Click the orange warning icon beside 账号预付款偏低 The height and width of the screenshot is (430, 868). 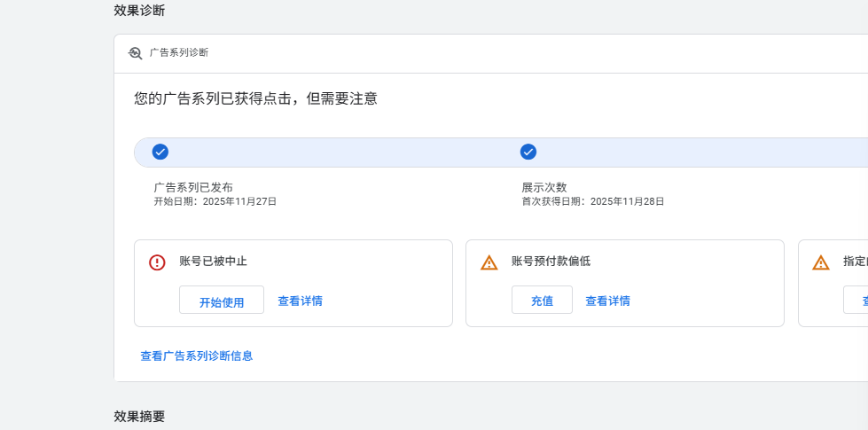coord(489,262)
